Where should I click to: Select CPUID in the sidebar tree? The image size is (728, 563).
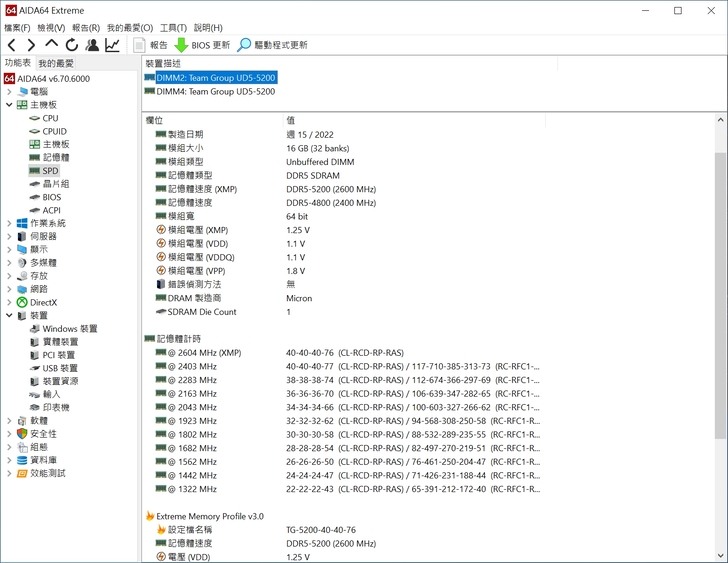tap(54, 131)
